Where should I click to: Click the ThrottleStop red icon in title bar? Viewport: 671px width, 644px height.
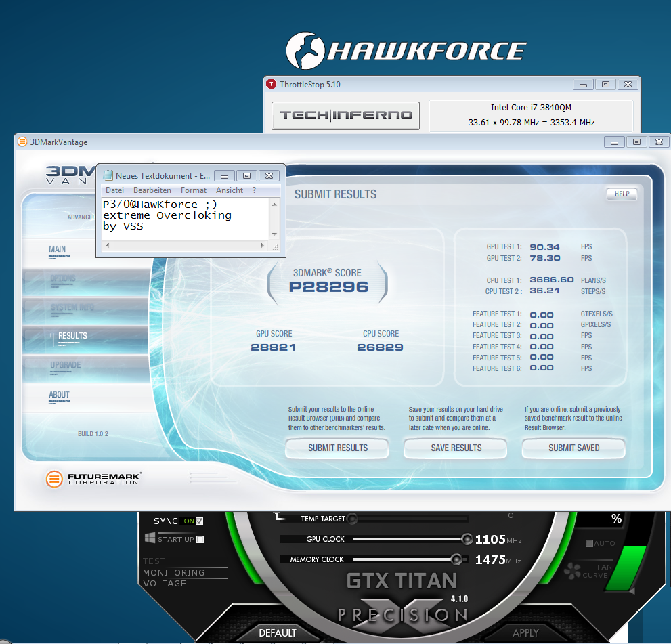click(272, 85)
